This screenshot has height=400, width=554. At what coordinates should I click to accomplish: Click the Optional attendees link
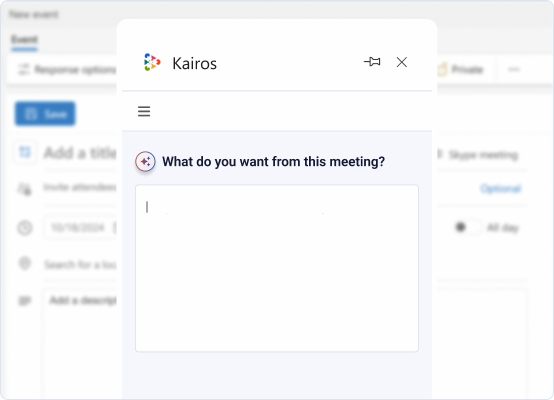coord(501,189)
